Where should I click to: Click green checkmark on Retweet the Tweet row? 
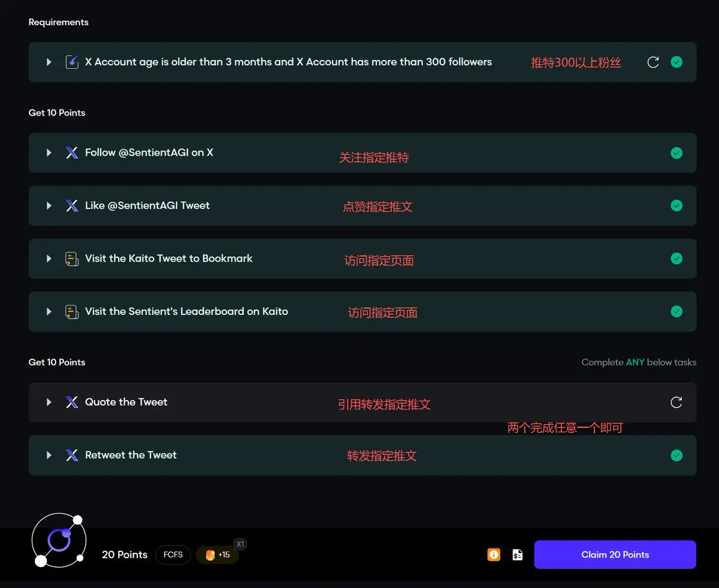[x=676, y=455]
